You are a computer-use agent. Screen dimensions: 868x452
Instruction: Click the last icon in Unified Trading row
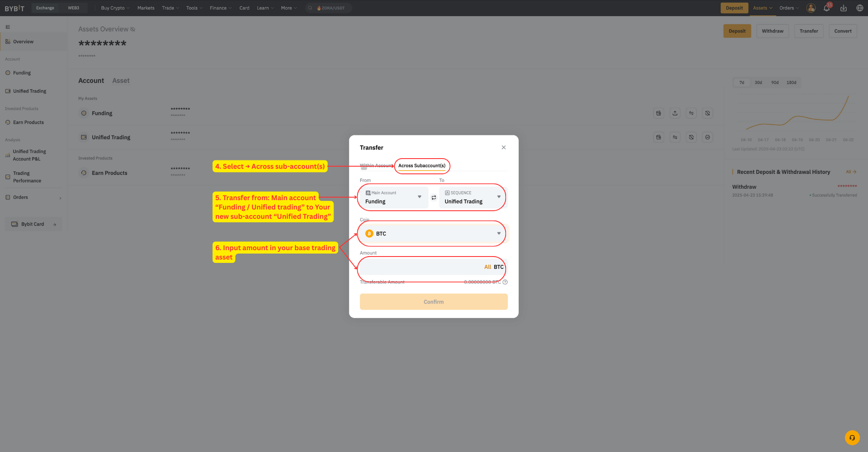(x=707, y=137)
